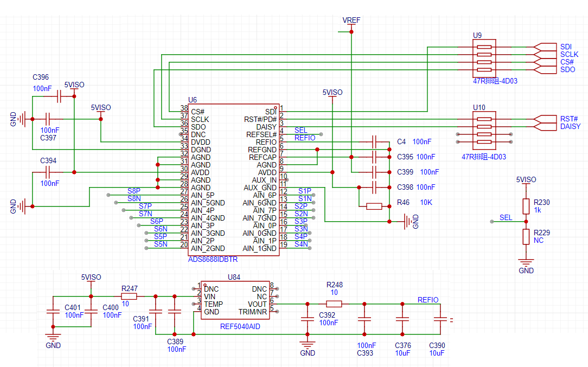Click the S4N net label
The height and width of the screenshot is (367, 588).
click(x=301, y=244)
